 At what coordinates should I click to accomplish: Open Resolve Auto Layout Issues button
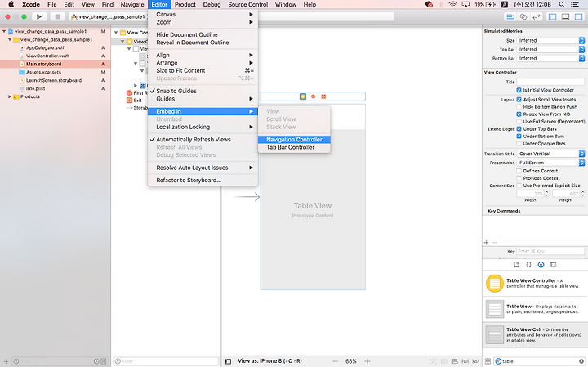pos(476,361)
